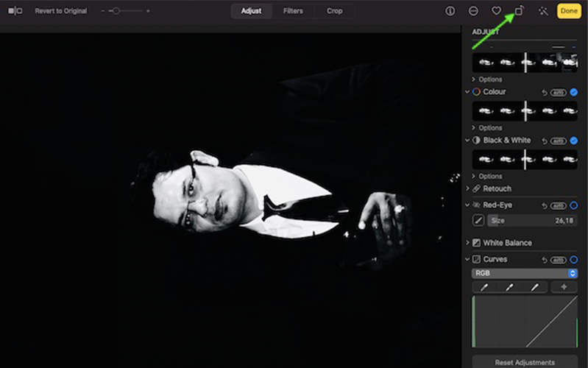Open the RGB channel dropdown
The image size is (588, 368).
click(524, 273)
